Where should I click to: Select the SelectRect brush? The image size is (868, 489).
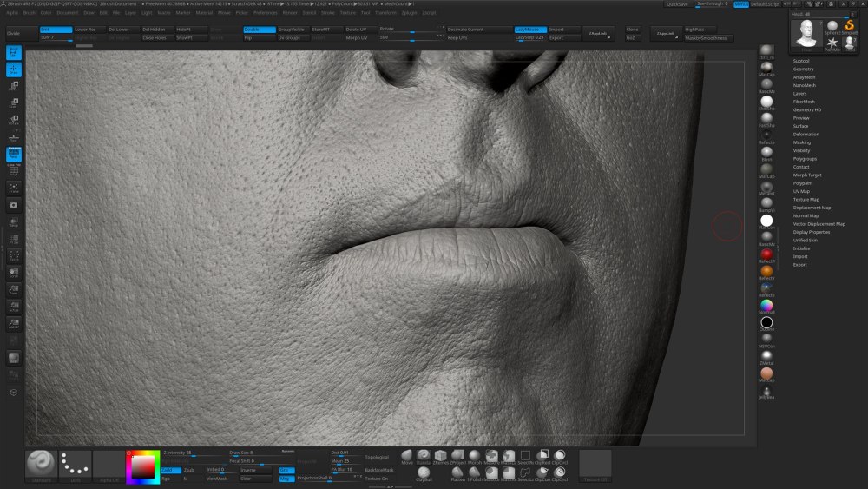(525, 457)
